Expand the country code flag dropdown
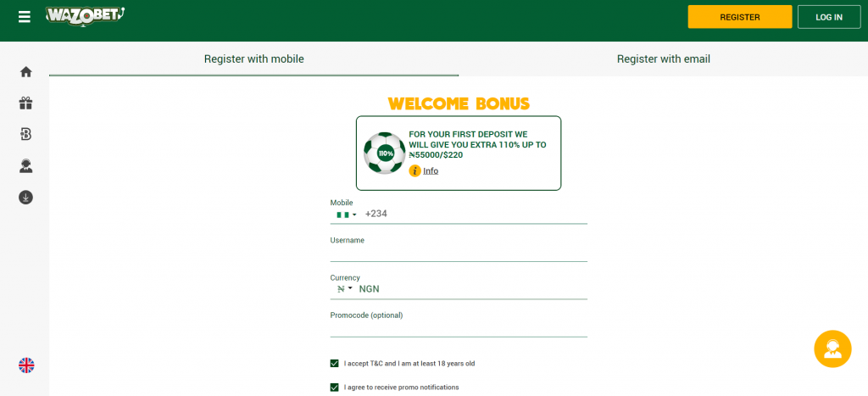 [x=346, y=215]
